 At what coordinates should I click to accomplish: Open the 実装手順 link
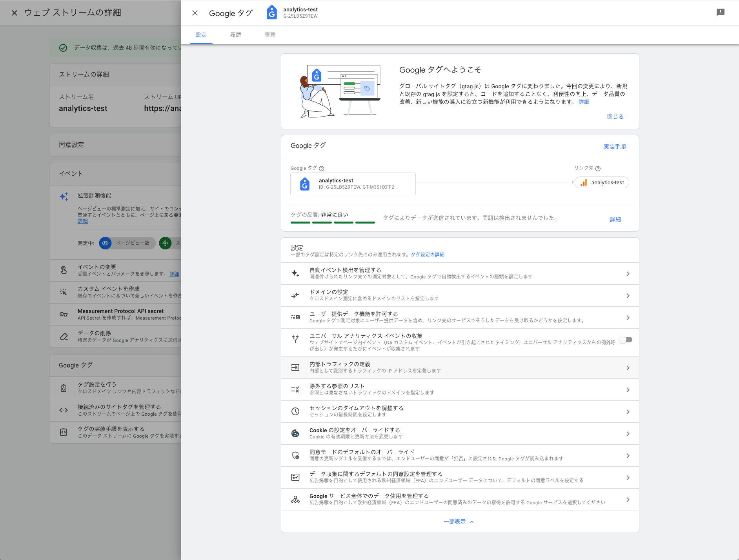tap(614, 146)
